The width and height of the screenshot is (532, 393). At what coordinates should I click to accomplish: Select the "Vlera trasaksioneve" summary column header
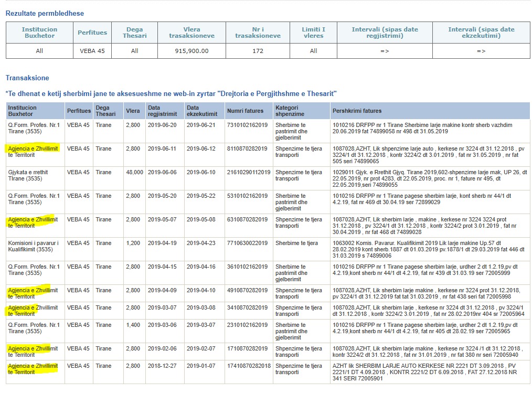[191, 33]
